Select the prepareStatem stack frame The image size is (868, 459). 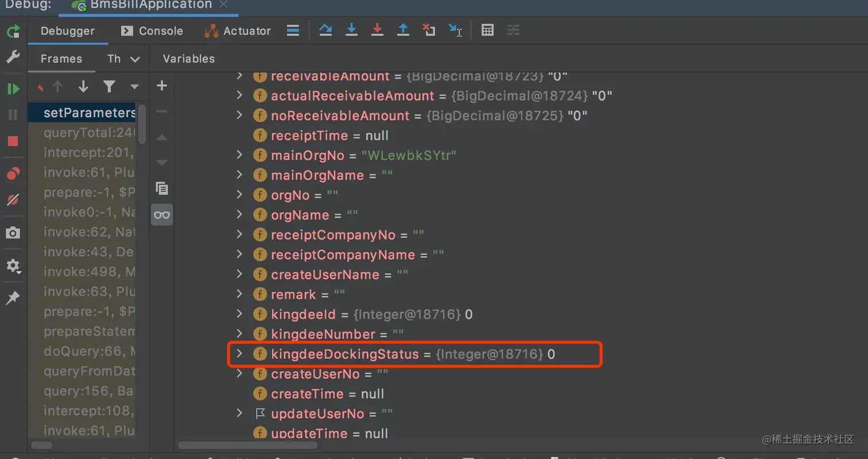[82, 331]
